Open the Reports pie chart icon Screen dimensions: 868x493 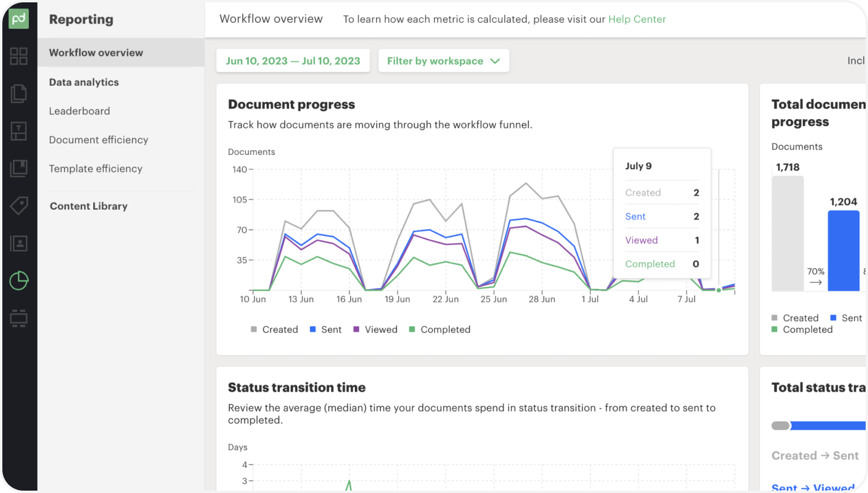point(19,281)
